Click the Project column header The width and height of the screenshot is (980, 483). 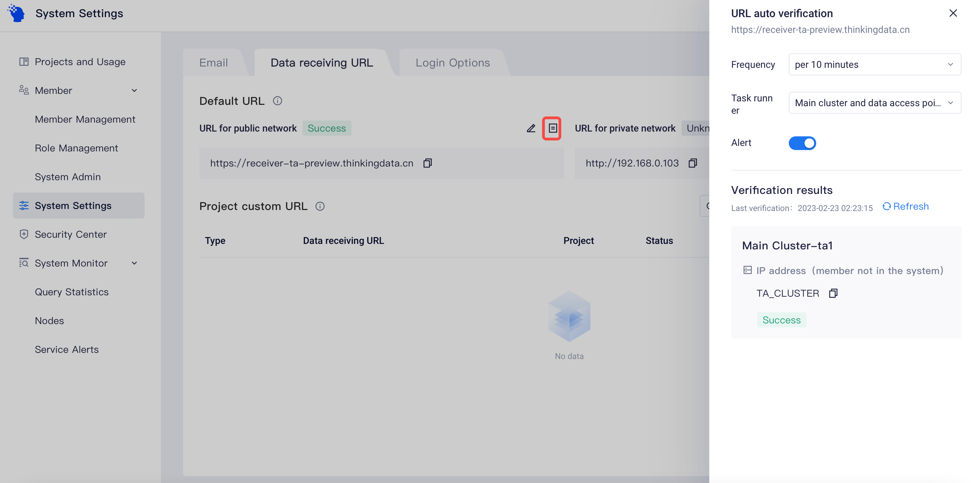tap(578, 241)
